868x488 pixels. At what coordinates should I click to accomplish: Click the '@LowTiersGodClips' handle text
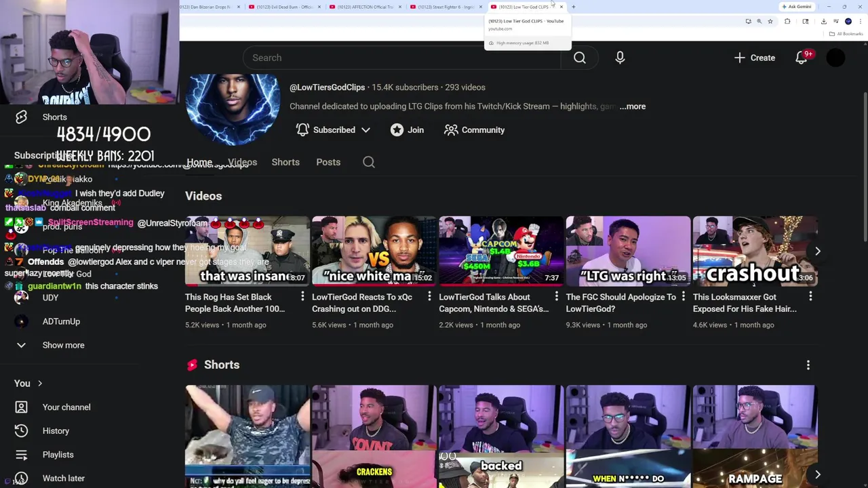tap(327, 87)
